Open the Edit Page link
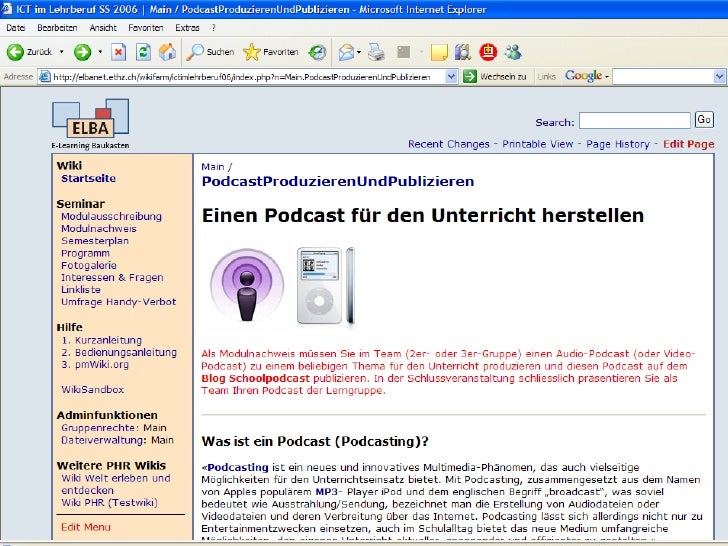Image resolution: width=728 pixels, height=546 pixels. pyautogui.click(x=688, y=144)
